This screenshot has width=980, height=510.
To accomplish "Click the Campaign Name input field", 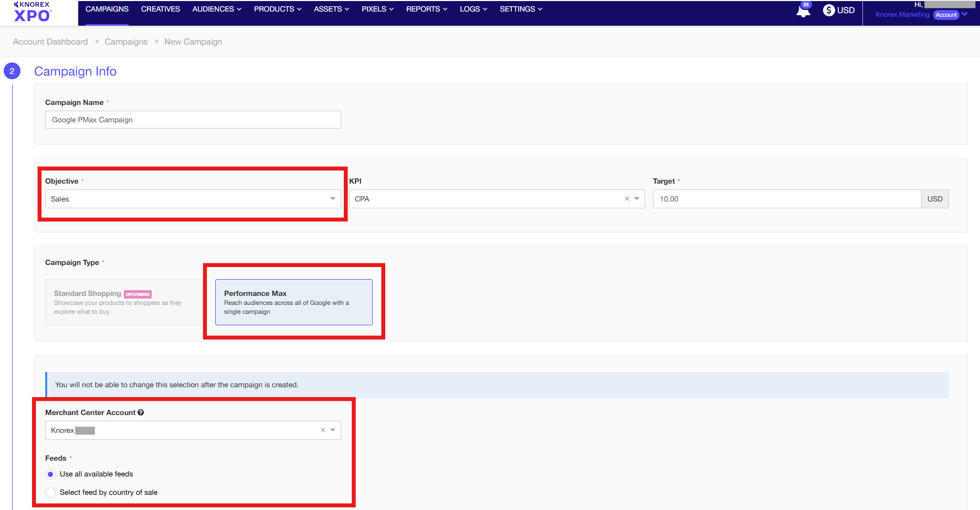I will pyautogui.click(x=193, y=120).
